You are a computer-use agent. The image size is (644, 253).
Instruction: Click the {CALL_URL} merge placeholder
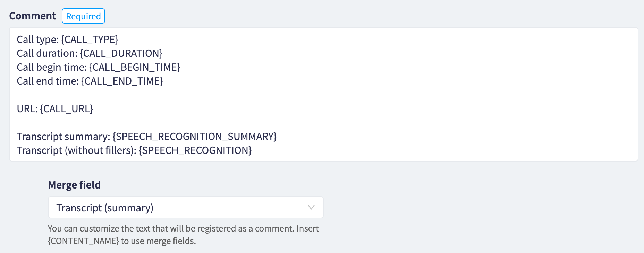click(67, 109)
